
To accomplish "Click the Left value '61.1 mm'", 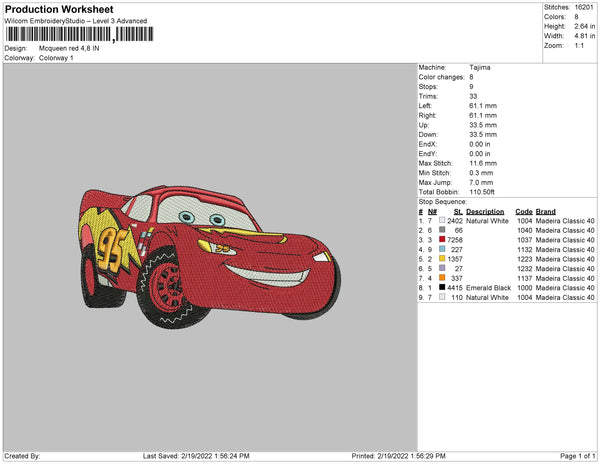I will coord(483,106).
